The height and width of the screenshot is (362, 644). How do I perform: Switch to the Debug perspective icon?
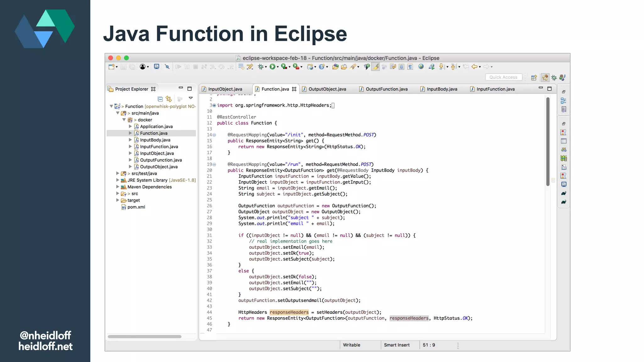point(554,78)
